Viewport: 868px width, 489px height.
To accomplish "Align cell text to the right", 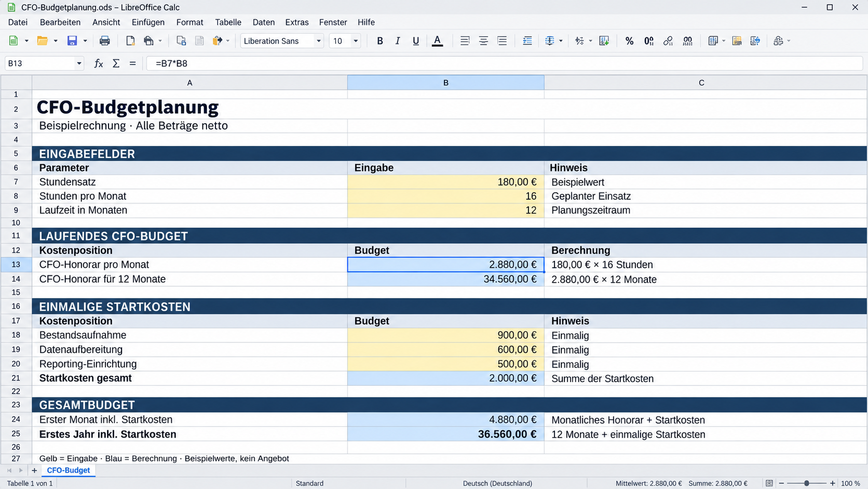I will [502, 41].
